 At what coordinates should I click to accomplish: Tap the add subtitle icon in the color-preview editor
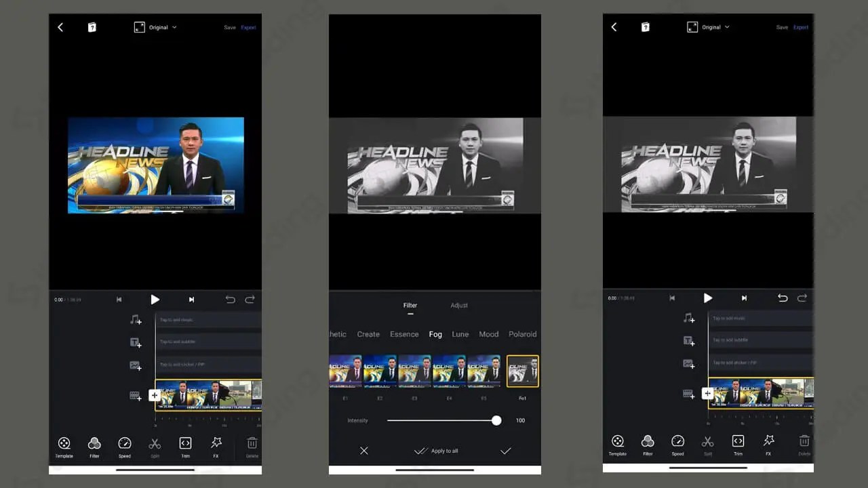pyautogui.click(x=136, y=342)
